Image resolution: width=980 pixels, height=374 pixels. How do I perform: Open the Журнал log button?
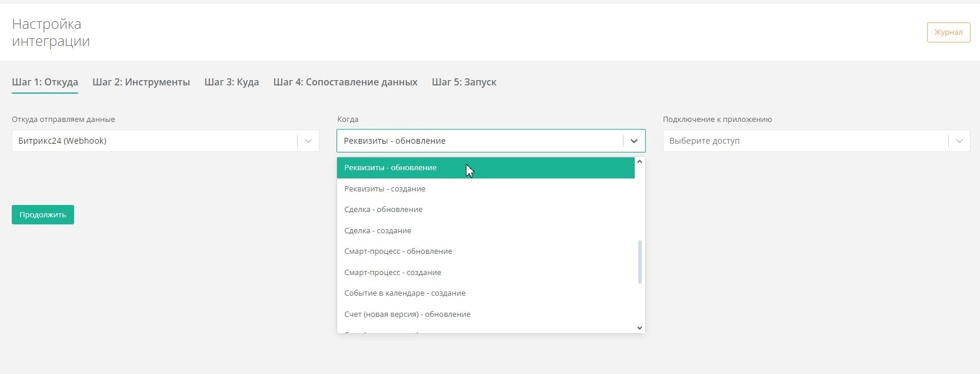[x=948, y=32]
